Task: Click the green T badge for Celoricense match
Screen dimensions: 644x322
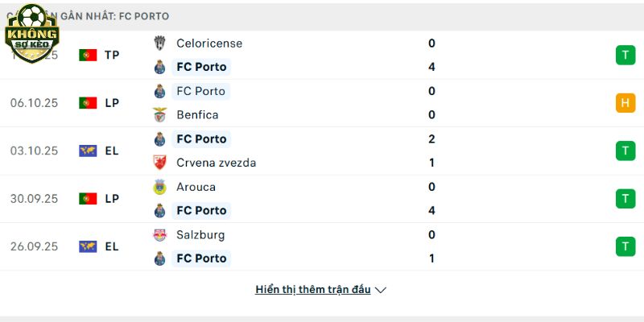Action: click(625, 55)
